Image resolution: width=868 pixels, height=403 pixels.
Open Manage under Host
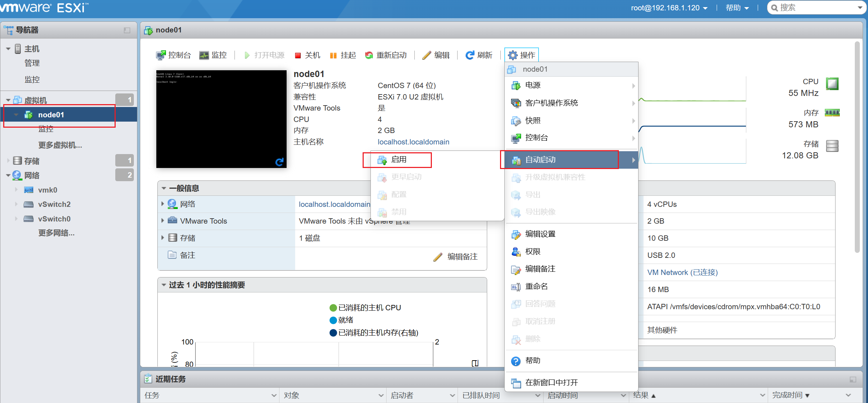[x=32, y=63]
